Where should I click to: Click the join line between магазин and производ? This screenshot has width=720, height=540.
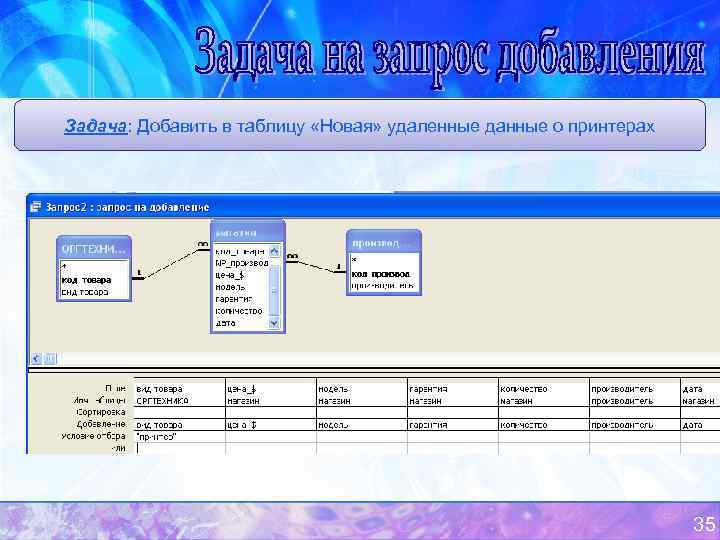(316, 267)
